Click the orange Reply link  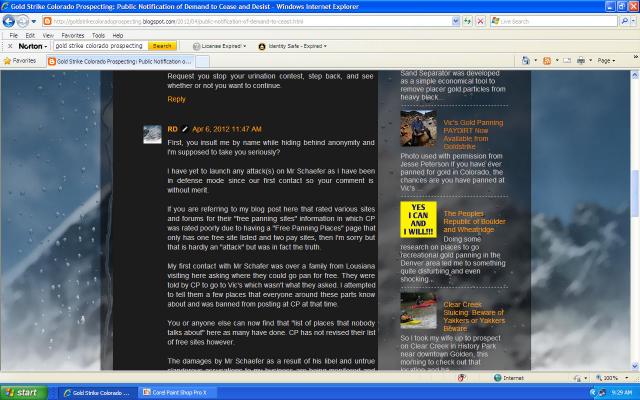click(x=176, y=99)
